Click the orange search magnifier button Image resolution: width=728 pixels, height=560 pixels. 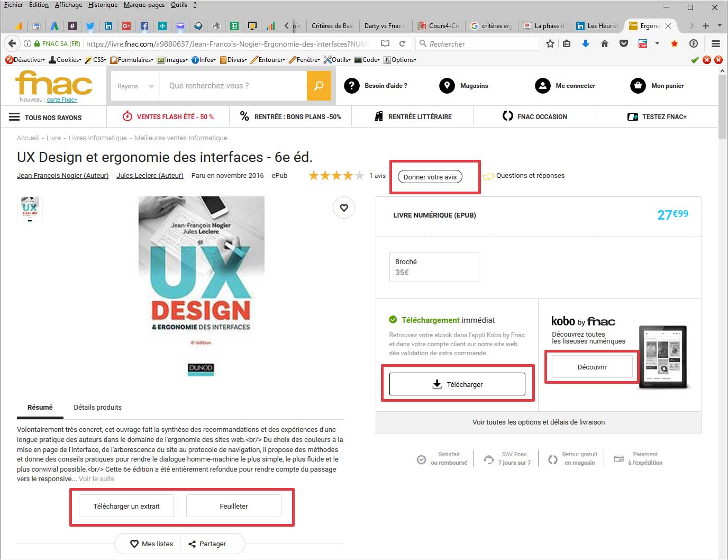[x=319, y=86]
